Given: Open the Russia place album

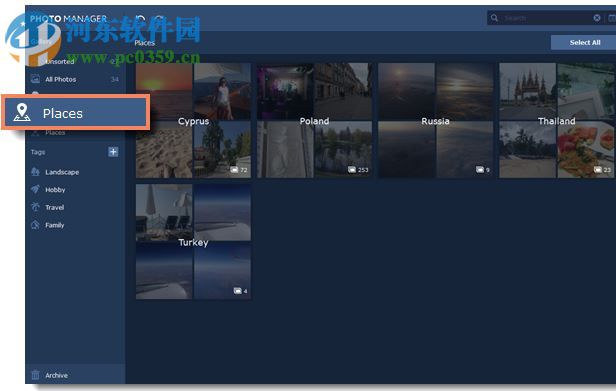Looking at the screenshot, I should (435, 121).
